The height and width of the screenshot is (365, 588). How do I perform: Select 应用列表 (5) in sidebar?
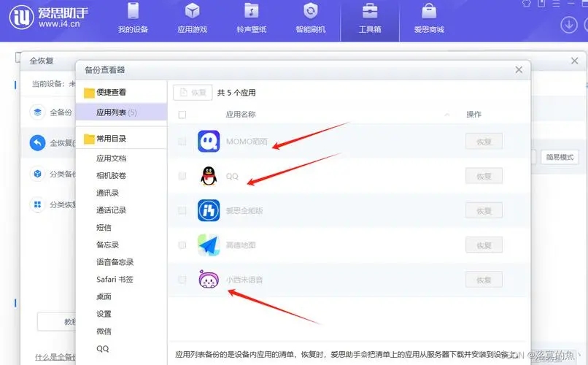(122, 112)
